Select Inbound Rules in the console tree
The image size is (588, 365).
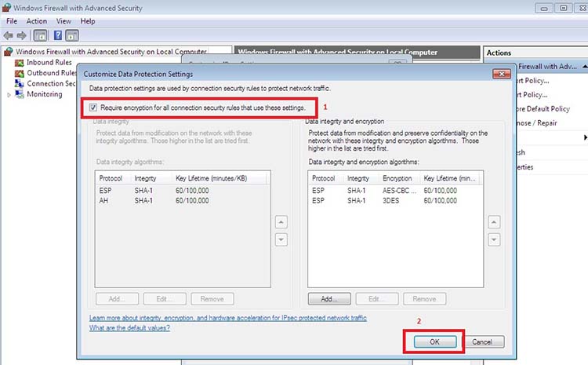50,63
